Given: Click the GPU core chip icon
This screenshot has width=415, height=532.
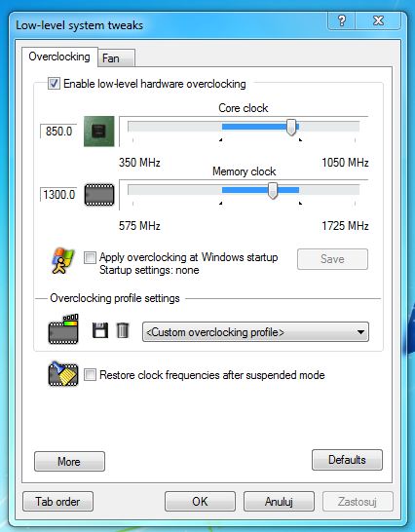Looking at the screenshot, I should tap(99, 132).
